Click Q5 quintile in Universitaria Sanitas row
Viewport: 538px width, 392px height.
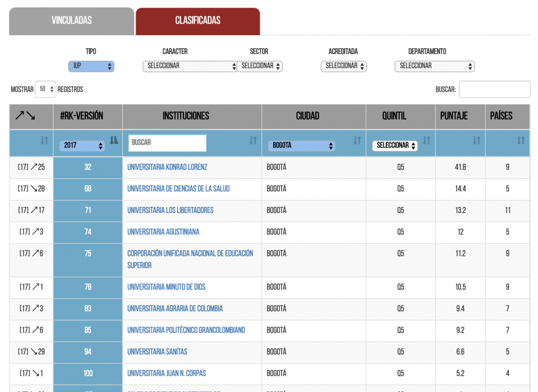(x=401, y=352)
